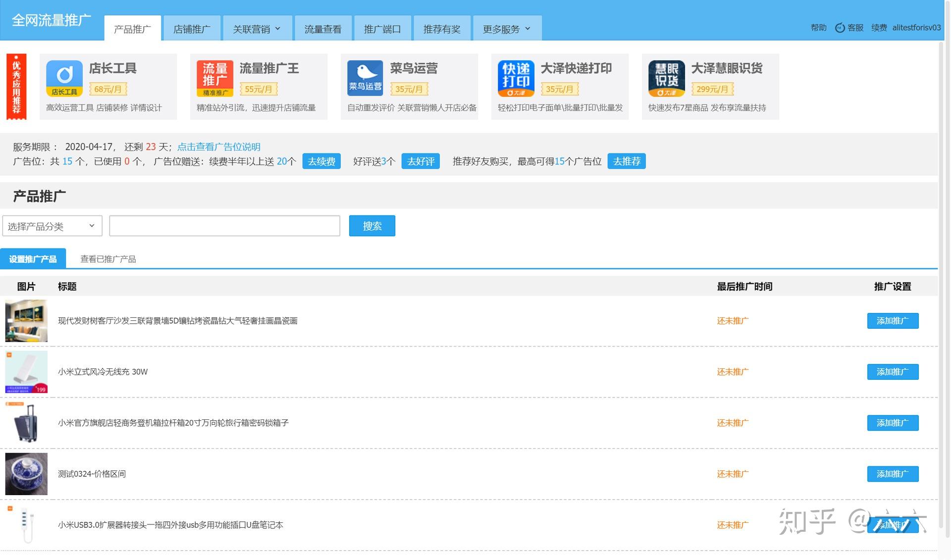Click the 优秀应用推荐 red banner

tap(16, 87)
